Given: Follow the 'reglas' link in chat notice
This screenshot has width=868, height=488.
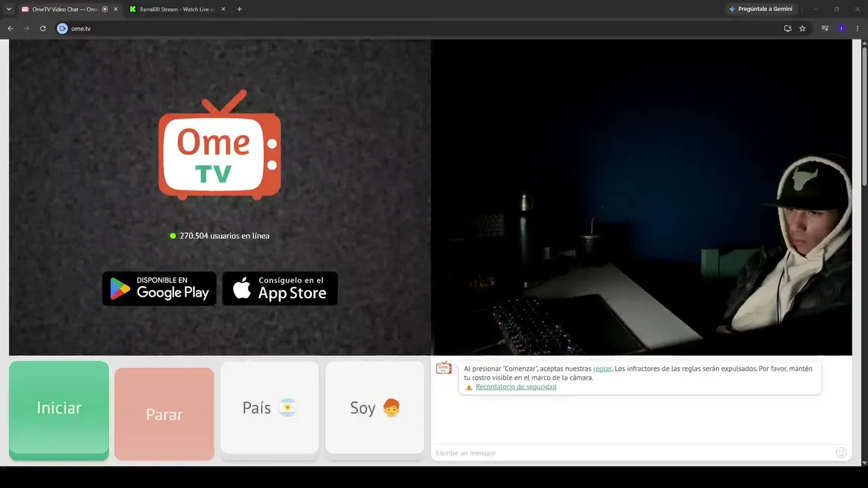Looking at the screenshot, I should coord(602,369).
